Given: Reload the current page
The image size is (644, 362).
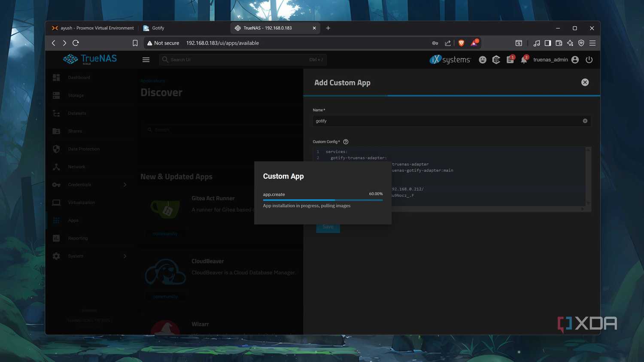Looking at the screenshot, I should click(x=76, y=43).
